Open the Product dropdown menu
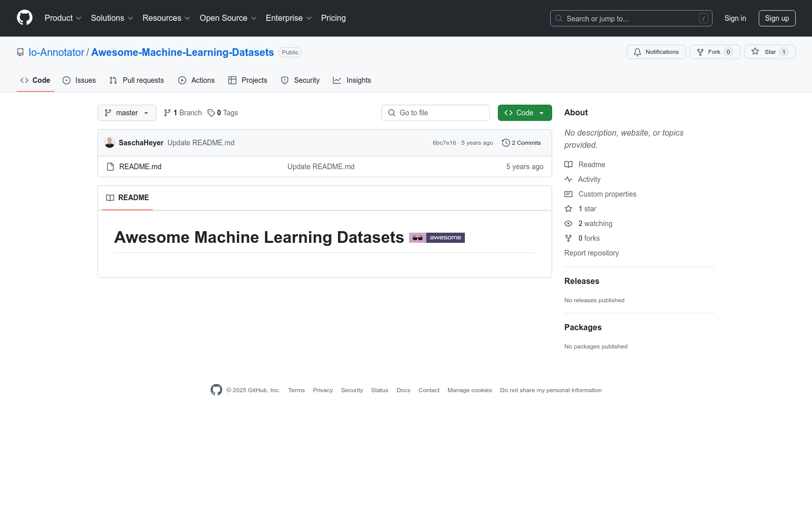The height and width of the screenshot is (508, 812). [x=63, y=18]
